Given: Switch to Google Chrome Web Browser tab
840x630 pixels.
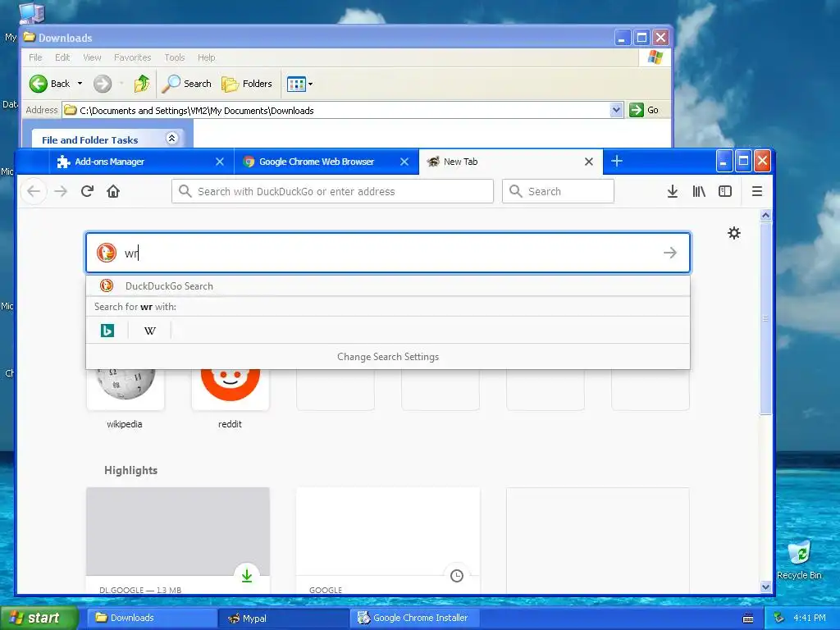Looking at the screenshot, I should coord(326,162).
